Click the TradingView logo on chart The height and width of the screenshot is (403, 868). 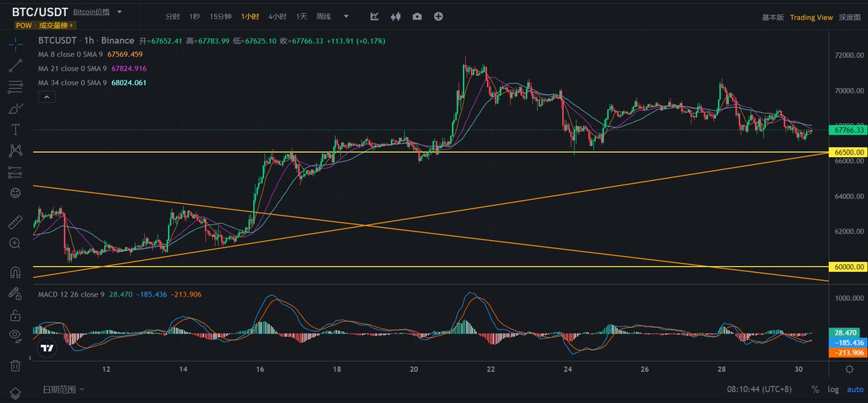[x=47, y=349]
